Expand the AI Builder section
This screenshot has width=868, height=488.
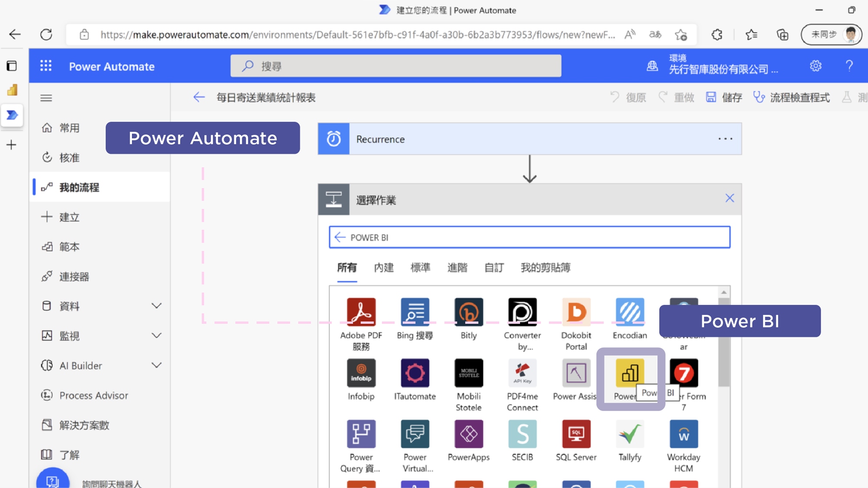pos(156,365)
